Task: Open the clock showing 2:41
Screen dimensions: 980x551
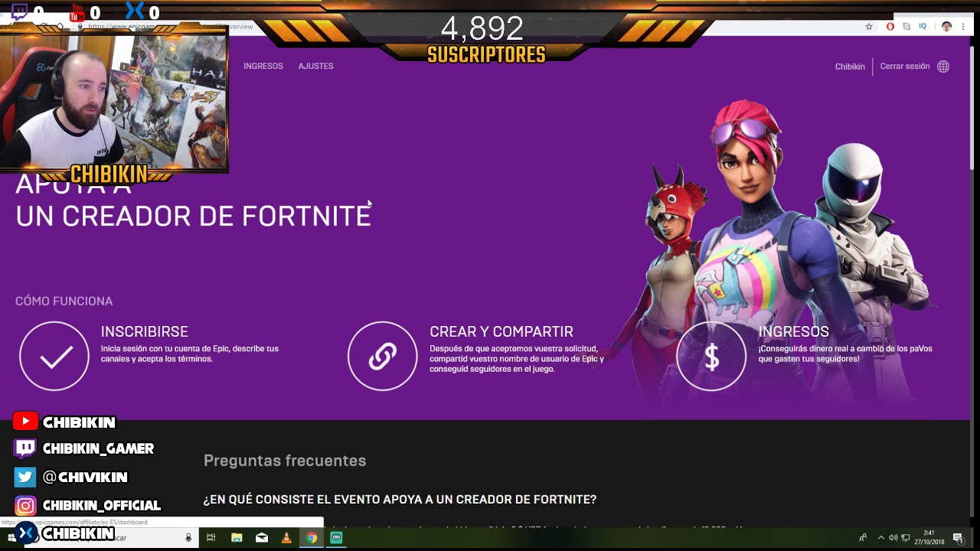Action: tap(929, 537)
